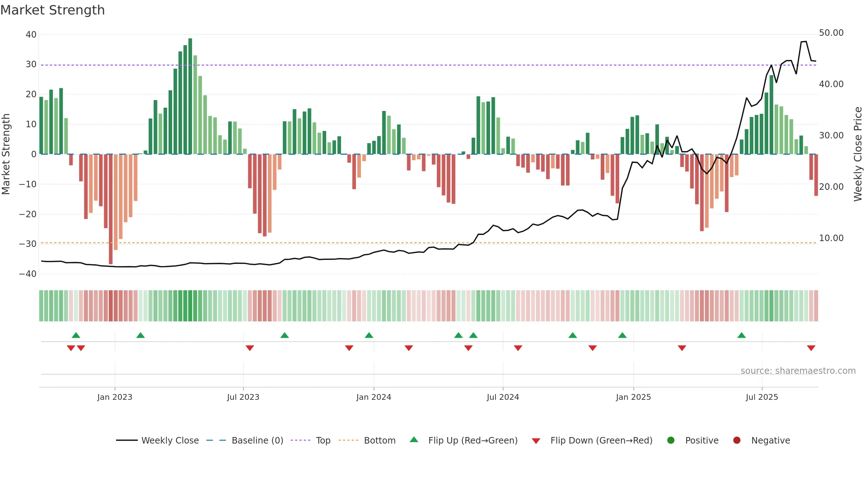Click the Market Strength chart title
Image resolution: width=868 pixels, height=488 pixels.
coord(52,10)
